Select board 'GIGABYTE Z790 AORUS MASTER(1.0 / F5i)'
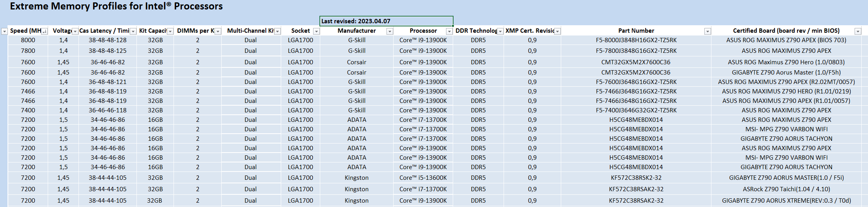Screen dimensions: 868x207 pos(786,178)
